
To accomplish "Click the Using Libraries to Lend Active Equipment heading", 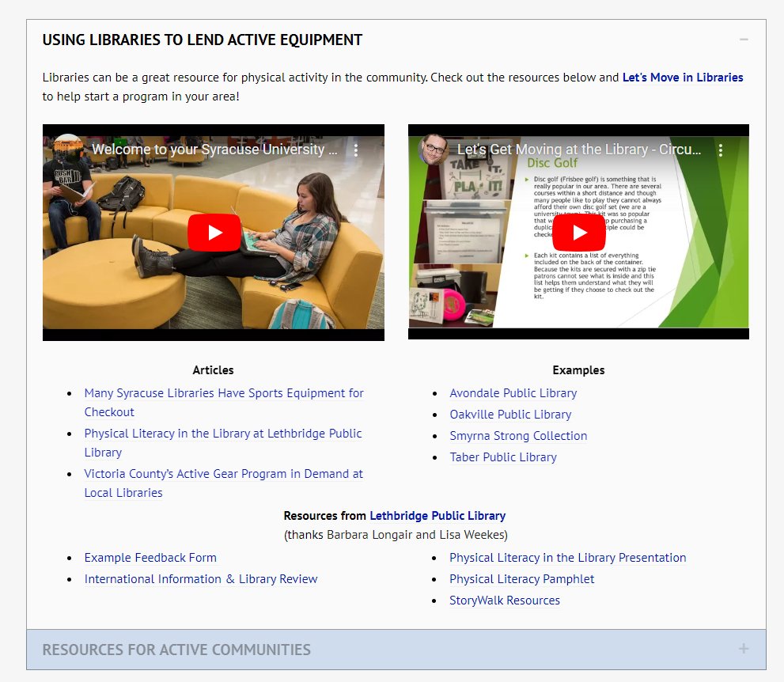I will pos(202,40).
